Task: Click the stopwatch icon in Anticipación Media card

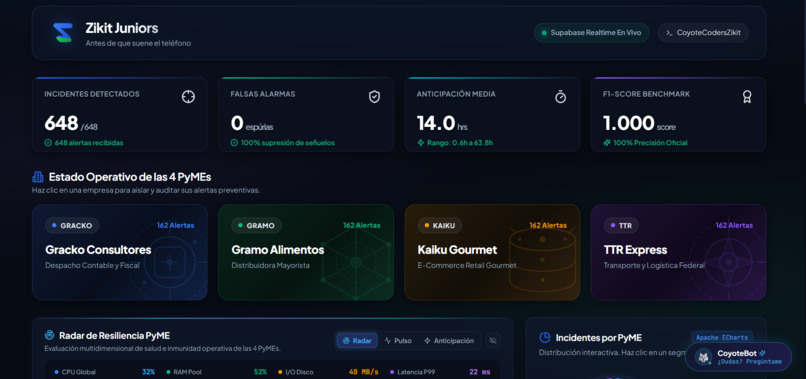Action: 560,97
